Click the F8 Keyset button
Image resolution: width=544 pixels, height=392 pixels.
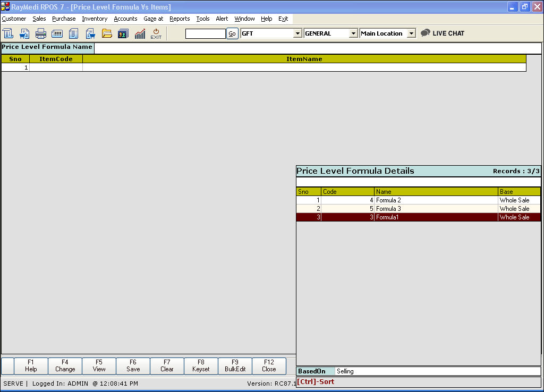201,366
